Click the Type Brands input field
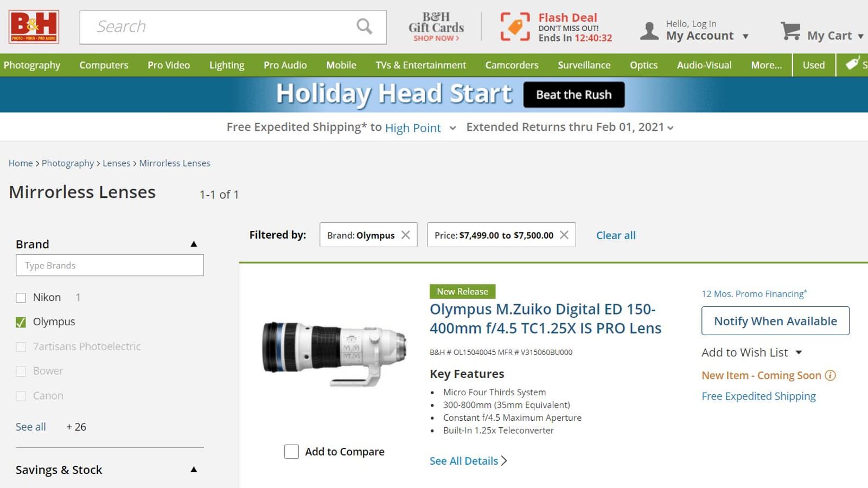This screenshot has width=868, height=488. pos(110,265)
